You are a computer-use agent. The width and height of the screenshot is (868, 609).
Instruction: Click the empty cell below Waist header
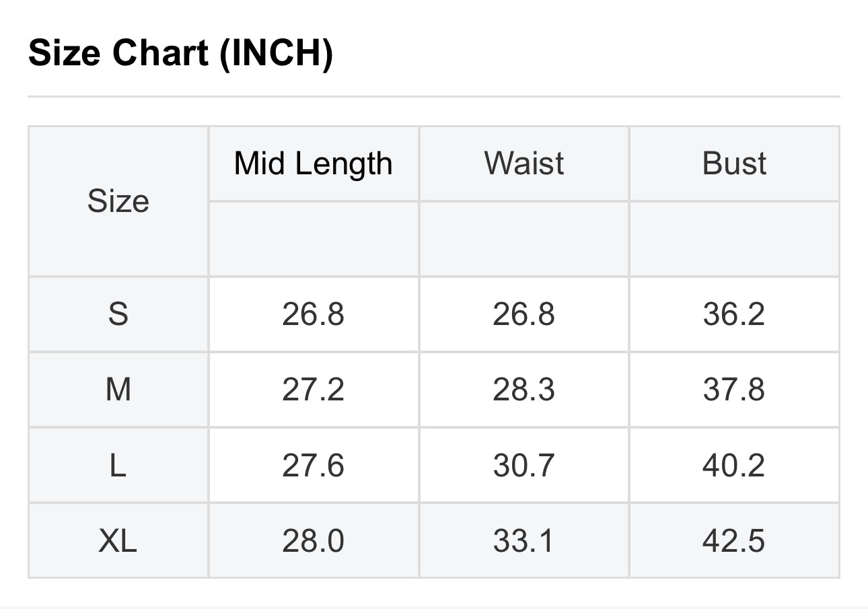click(524, 239)
